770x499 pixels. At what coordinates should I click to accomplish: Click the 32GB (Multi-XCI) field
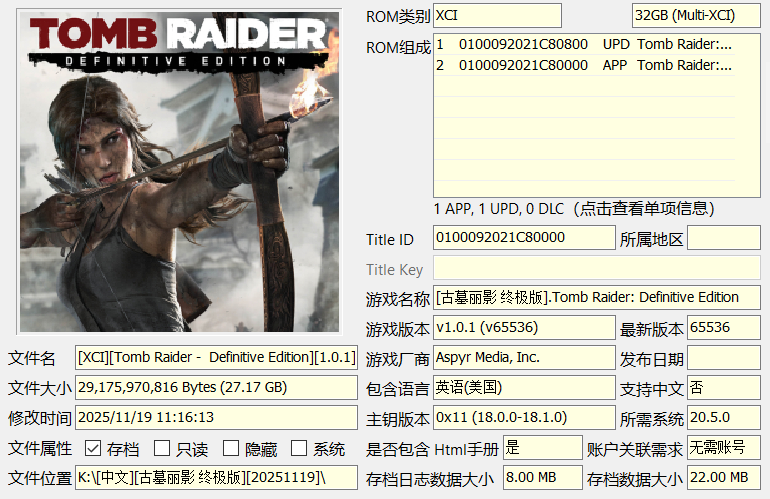696,16
